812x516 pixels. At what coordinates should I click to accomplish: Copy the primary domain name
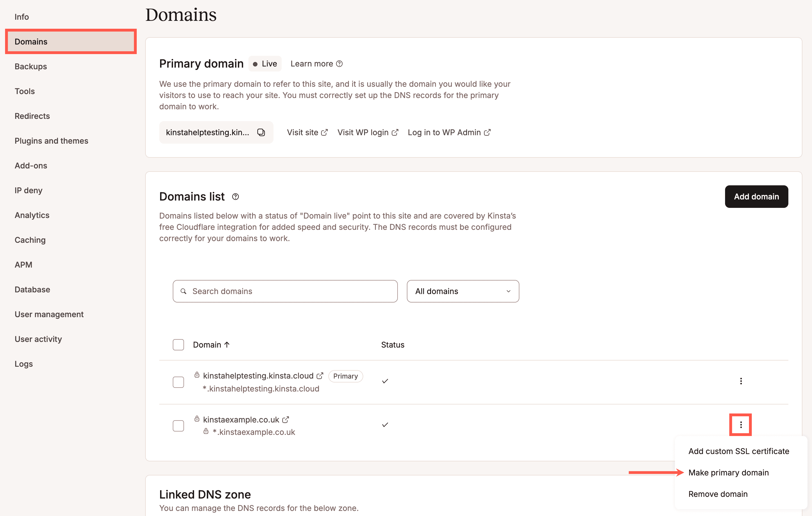(261, 132)
